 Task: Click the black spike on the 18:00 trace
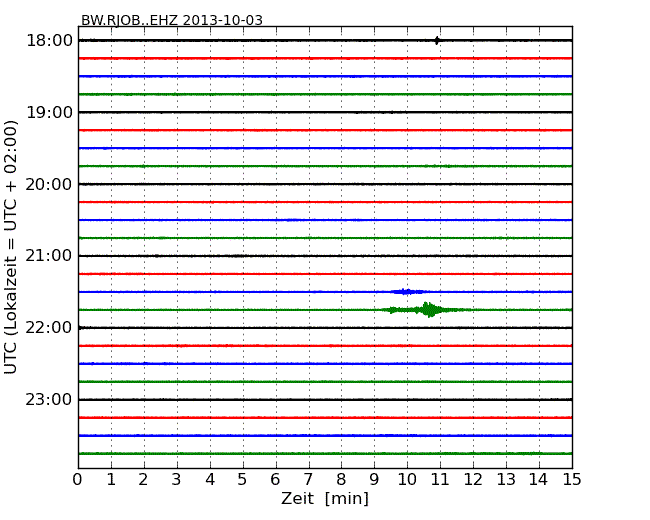(437, 40)
